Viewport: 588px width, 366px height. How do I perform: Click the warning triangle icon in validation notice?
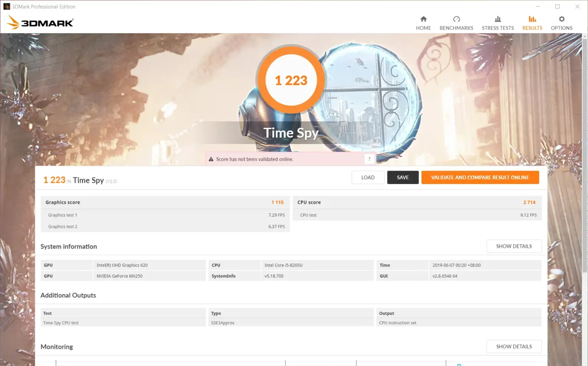pos(211,159)
